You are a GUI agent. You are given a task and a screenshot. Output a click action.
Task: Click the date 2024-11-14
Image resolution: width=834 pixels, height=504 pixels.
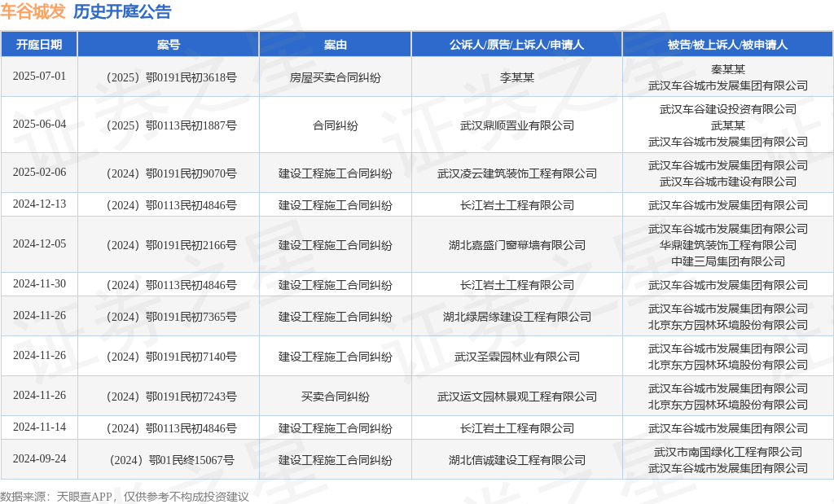[x=39, y=427]
